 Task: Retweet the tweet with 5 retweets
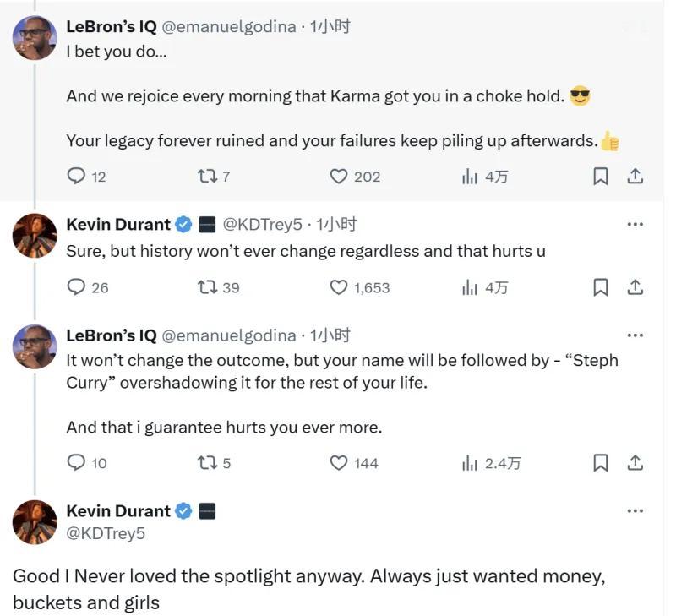[207, 463]
